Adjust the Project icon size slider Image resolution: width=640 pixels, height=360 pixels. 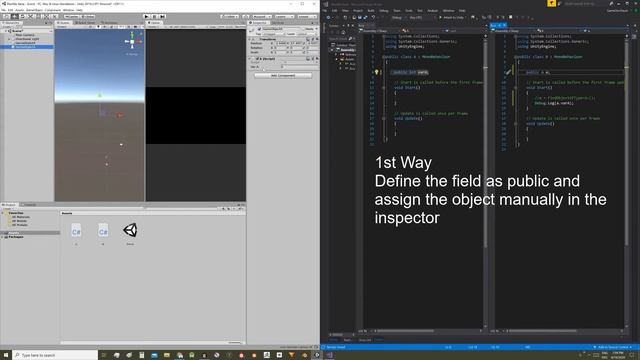(x=234, y=342)
